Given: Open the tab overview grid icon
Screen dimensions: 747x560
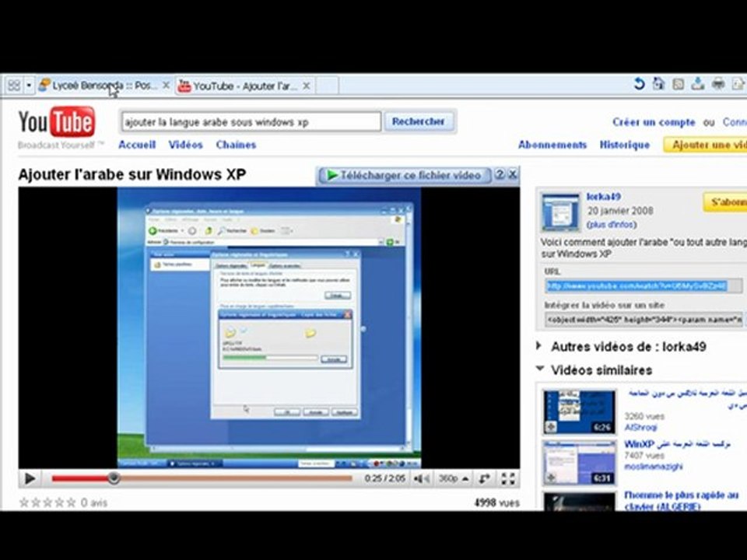Looking at the screenshot, I should [14, 86].
